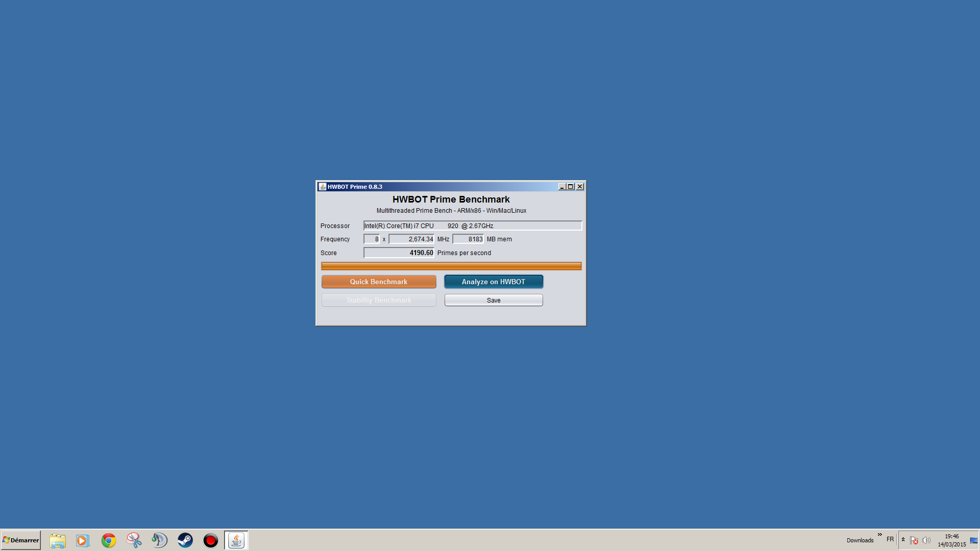Click the HWBOT Prime Benchmark heading
Image resolution: width=980 pixels, height=551 pixels.
451,199
